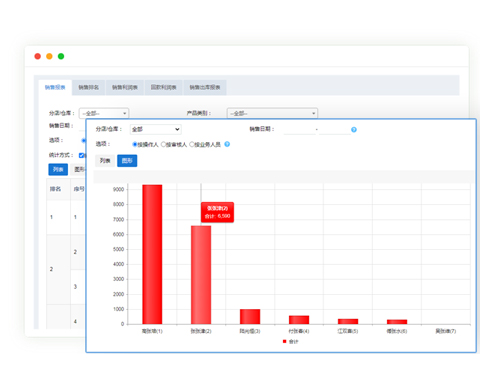
Task: Click the green maximize window dot
Action: [61, 56]
